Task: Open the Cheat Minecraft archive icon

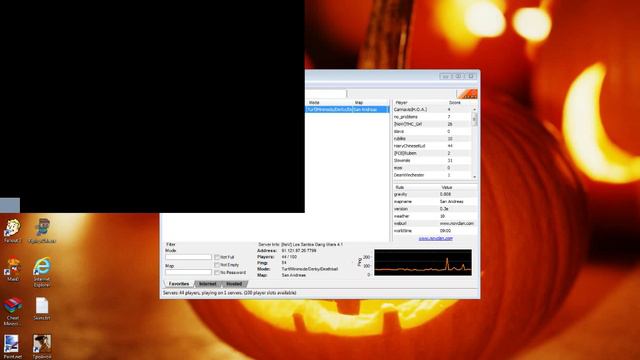Action: [13, 311]
